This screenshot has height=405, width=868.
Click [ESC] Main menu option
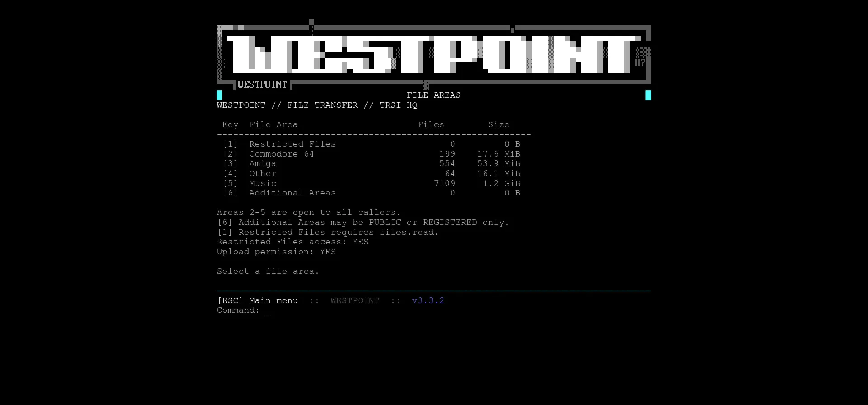(258, 300)
